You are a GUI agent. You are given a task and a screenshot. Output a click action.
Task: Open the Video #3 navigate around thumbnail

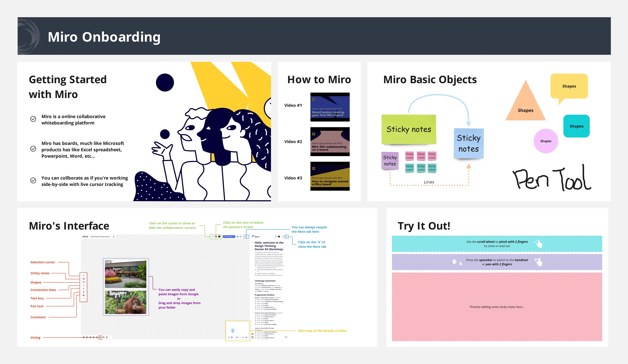[330, 176]
